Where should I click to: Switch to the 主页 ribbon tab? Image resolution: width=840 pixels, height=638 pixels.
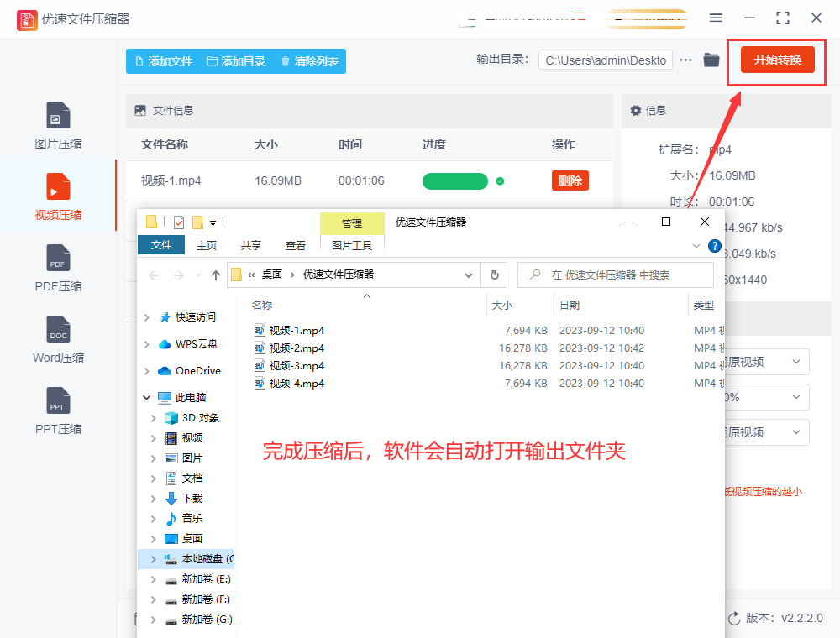pos(207,245)
